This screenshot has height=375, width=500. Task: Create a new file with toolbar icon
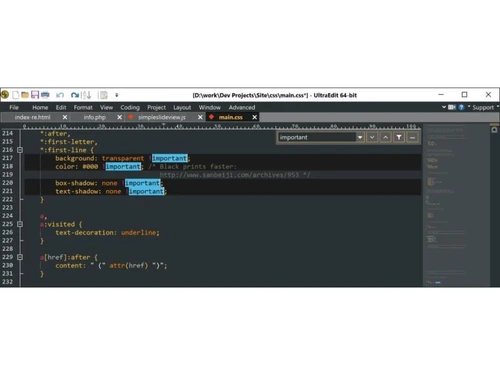click(15, 95)
